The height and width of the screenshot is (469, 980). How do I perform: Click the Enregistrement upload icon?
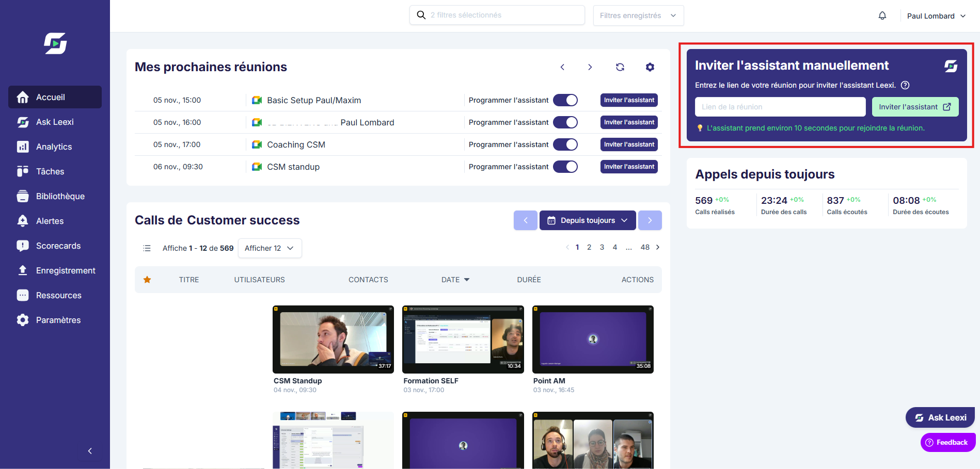[x=23, y=270]
